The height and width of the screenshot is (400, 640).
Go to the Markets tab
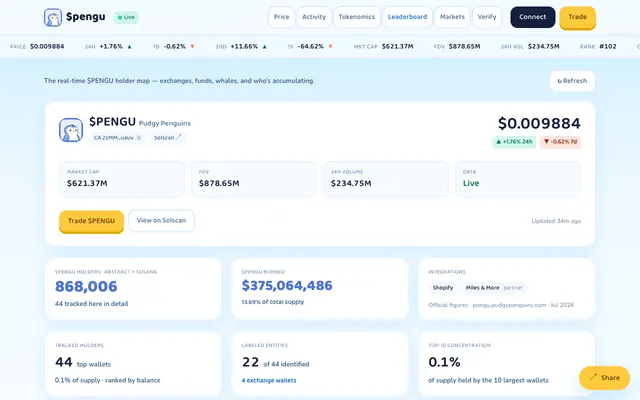click(x=452, y=17)
